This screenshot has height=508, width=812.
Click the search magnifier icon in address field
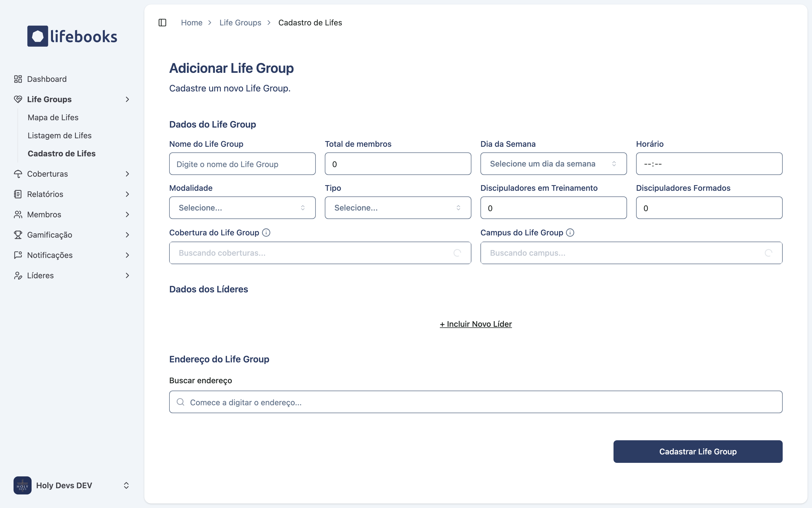[180, 402]
